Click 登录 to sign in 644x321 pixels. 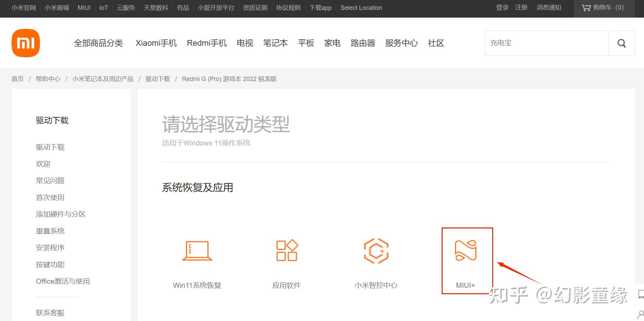tap(502, 7)
